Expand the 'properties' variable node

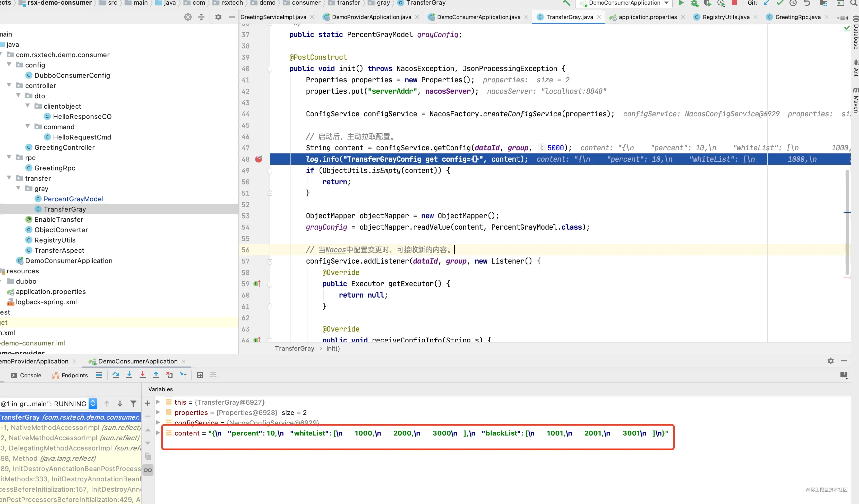click(158, 412)
